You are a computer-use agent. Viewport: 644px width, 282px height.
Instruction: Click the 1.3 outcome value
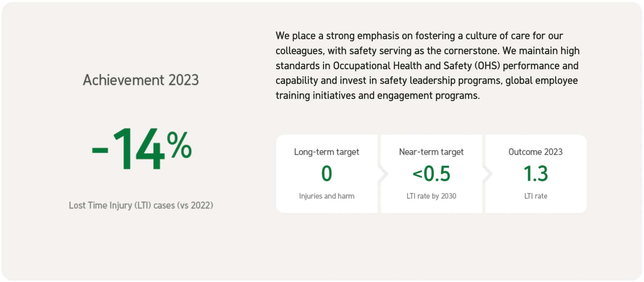(536, 174)
